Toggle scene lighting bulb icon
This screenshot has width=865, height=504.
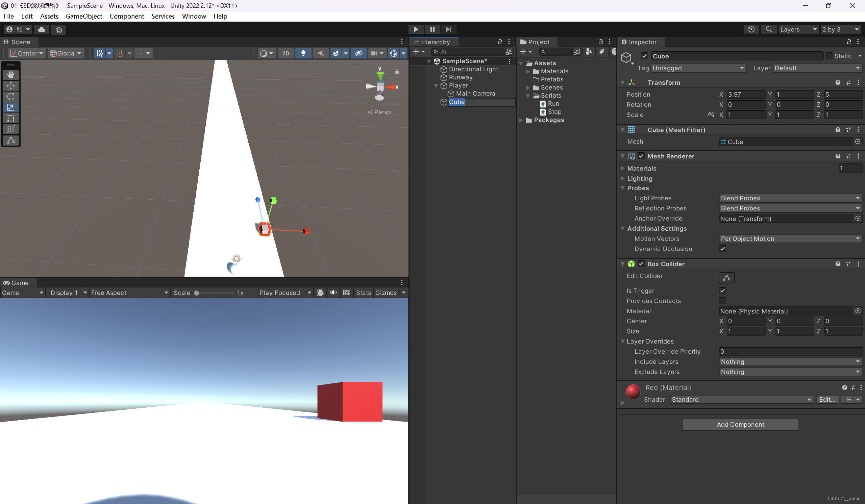pos(303,53)
